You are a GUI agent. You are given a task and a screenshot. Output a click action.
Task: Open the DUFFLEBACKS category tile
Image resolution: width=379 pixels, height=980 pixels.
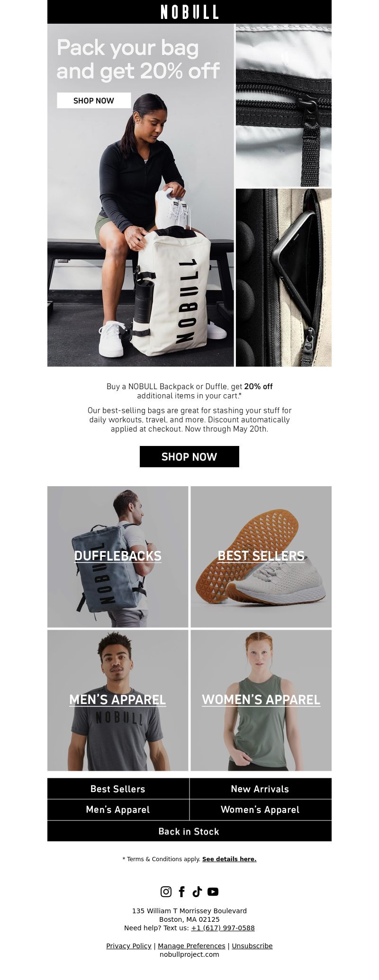point(118,557)
